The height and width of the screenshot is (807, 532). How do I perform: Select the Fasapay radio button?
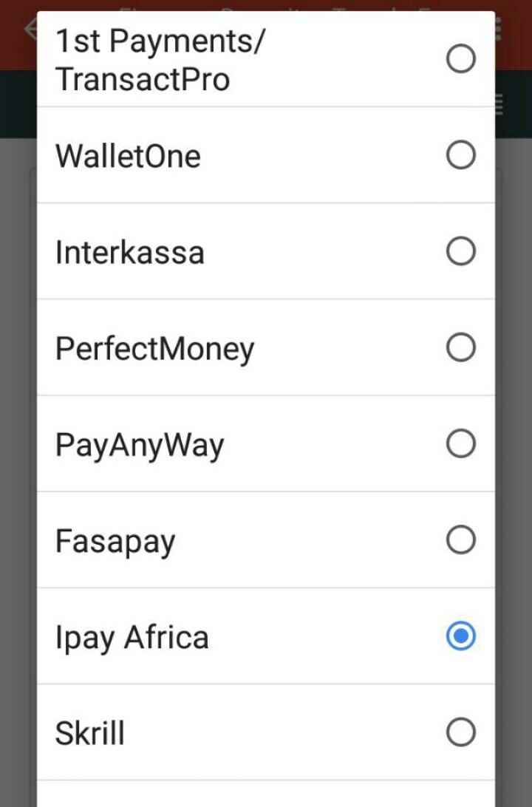tap(460, 540)
